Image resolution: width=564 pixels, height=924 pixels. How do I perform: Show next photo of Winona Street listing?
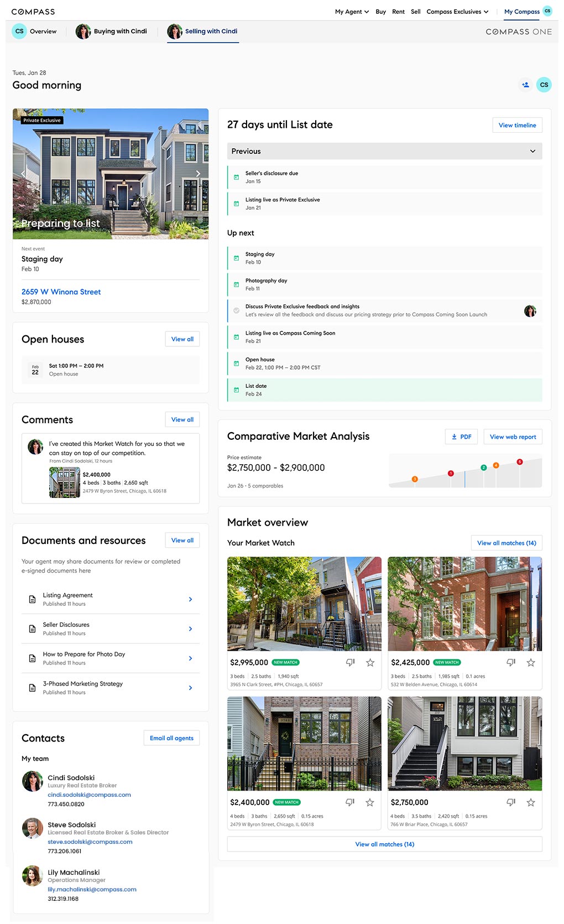click(x=198, y=174)
